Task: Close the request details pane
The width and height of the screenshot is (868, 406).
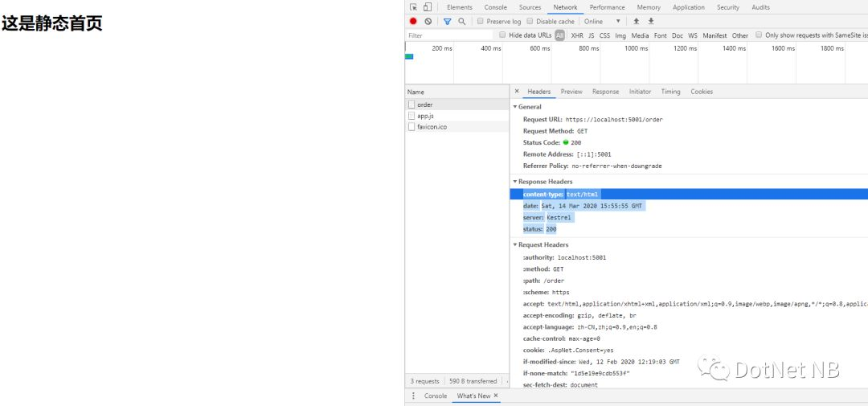Action: pyautogui.click(x=517, y=92)
